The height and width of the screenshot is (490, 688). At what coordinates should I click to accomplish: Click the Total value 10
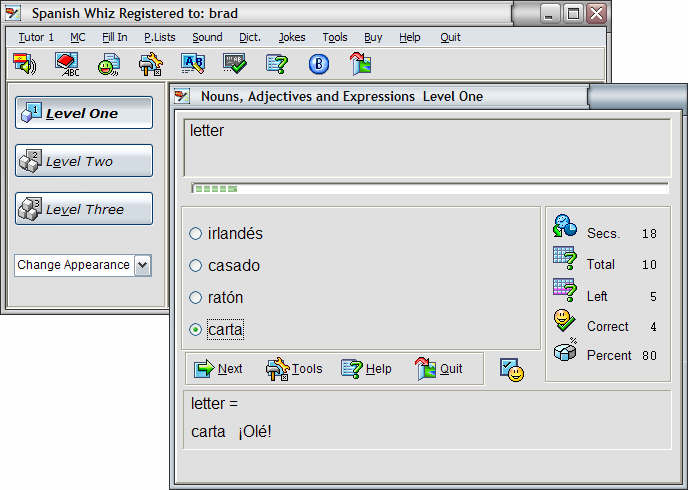click(x=649, y=265)
